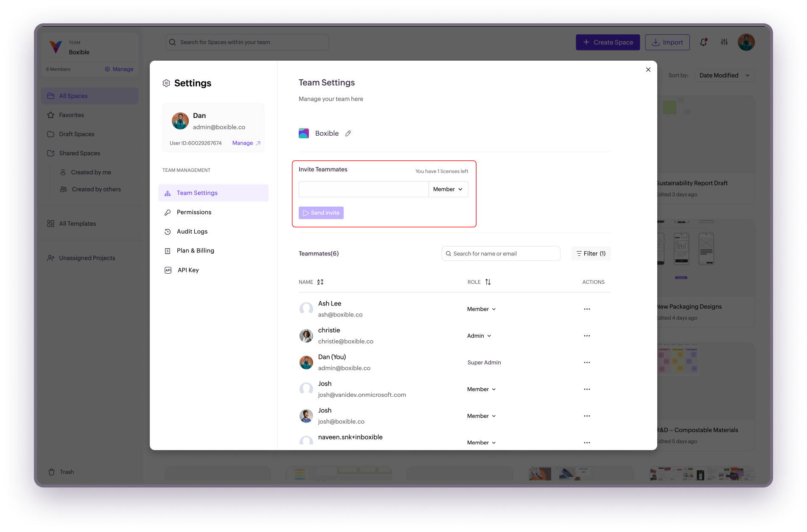Open christie's Admin role dropdown
This screenshot has width=807, height=532.
click(x=479, y=336)
